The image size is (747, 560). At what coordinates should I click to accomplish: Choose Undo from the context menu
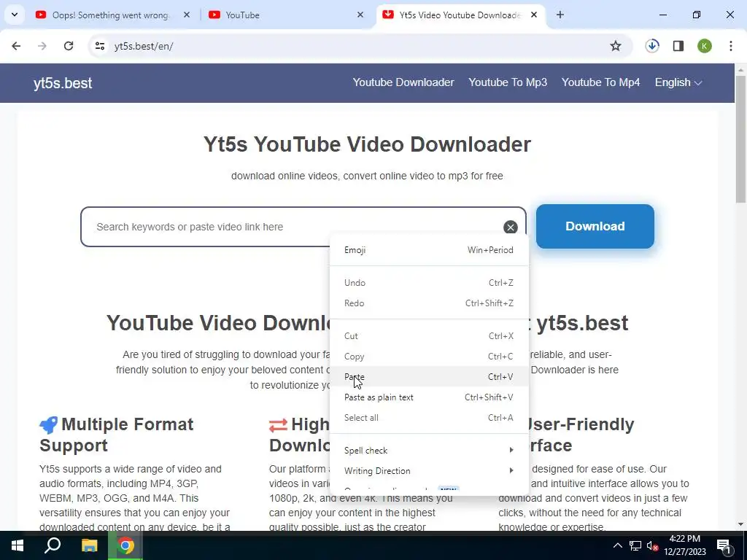tap(429, 283)
